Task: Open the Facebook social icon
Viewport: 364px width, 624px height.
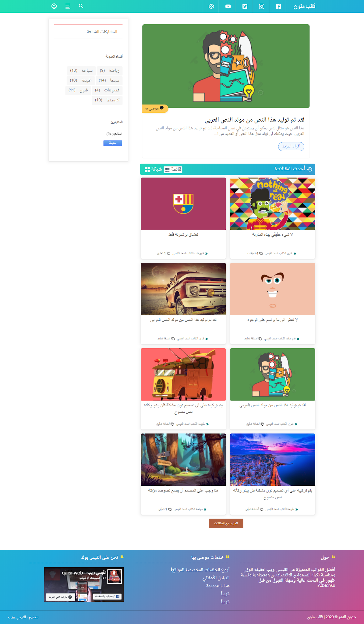Action: tap(278, 6)
